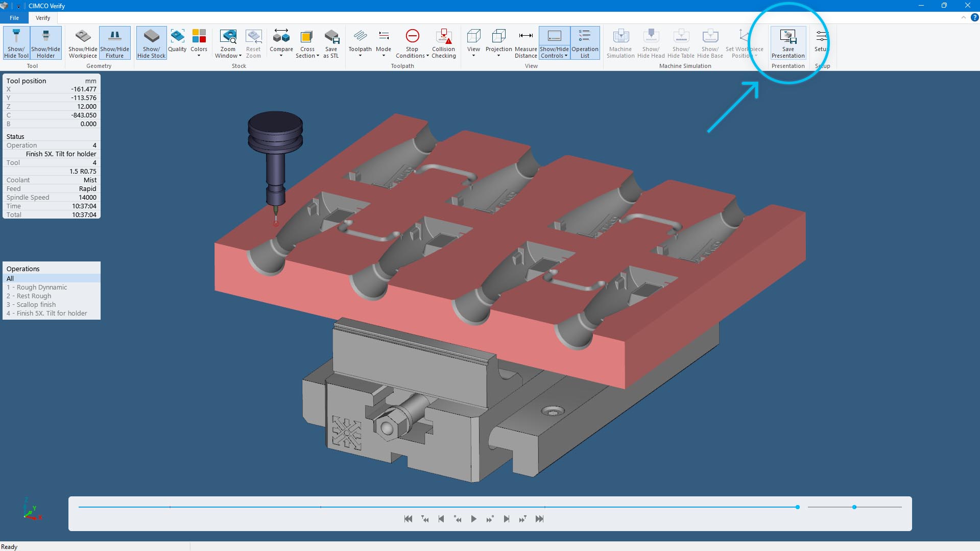Toggle Show/Hide Stock

pos(151,43)
